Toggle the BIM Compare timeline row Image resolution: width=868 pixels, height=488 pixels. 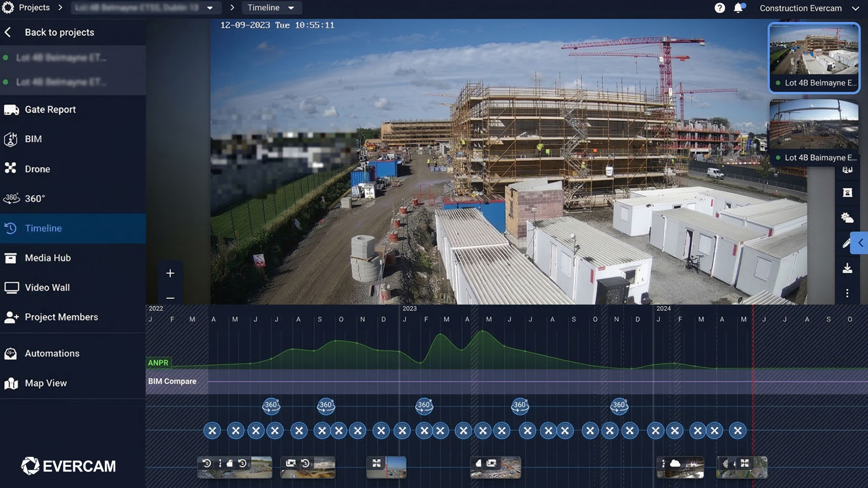pos(172,381)
